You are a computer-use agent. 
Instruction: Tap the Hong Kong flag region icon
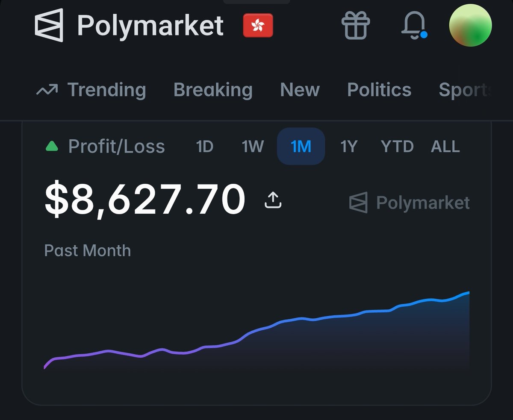point(258,26)
